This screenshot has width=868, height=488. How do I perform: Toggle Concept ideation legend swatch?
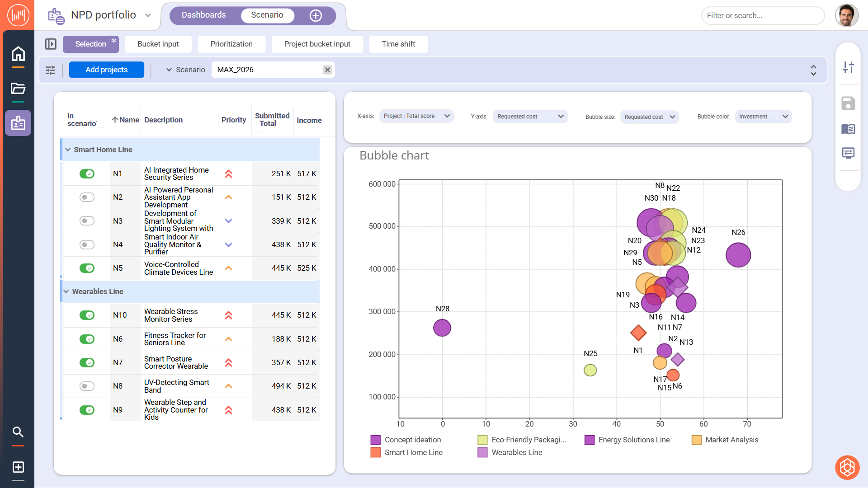pyautogui.click(x=375, y=440)
